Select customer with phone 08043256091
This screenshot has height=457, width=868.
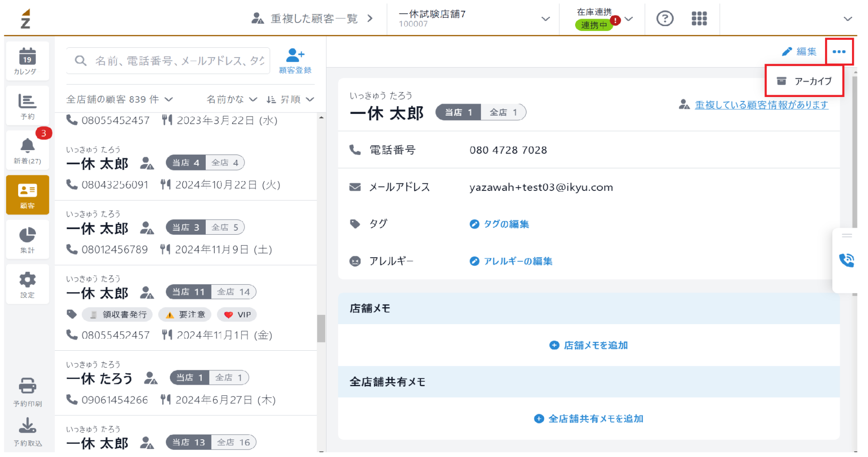[186, 168]
